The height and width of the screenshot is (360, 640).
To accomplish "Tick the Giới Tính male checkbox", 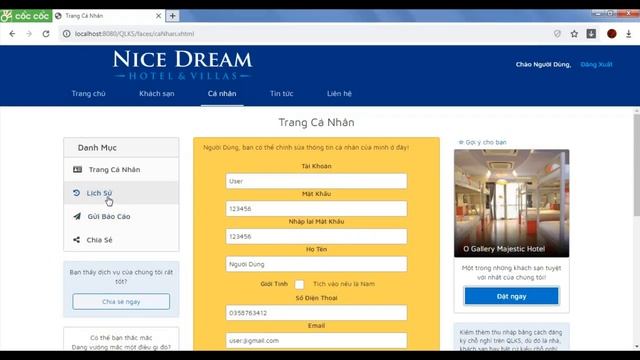I will point(300,284).
